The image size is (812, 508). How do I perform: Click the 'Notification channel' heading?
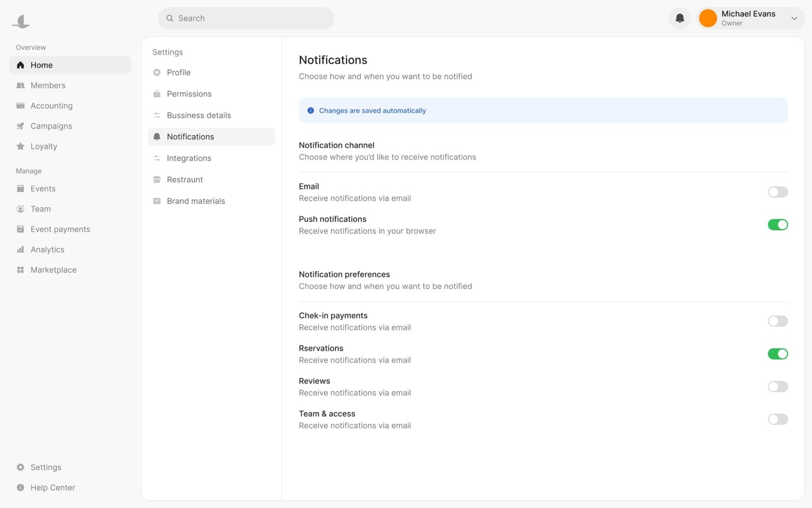pos(336,145)
